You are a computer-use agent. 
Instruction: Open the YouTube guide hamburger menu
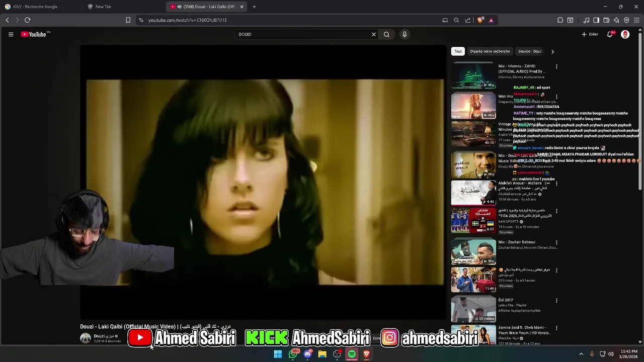pyautogui.click(x=11, y=34)
